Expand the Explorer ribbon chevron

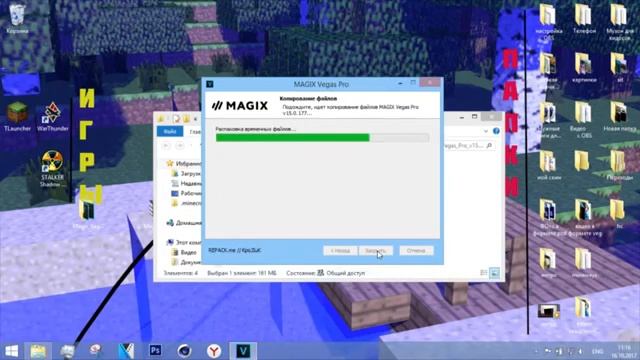(x=486, y=131)
